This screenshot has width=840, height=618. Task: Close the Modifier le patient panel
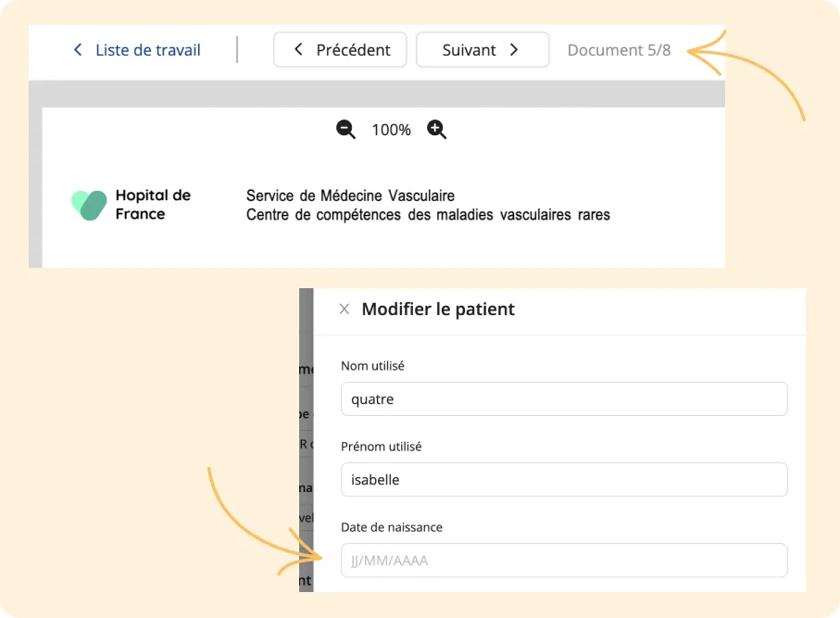pos(345,309)
